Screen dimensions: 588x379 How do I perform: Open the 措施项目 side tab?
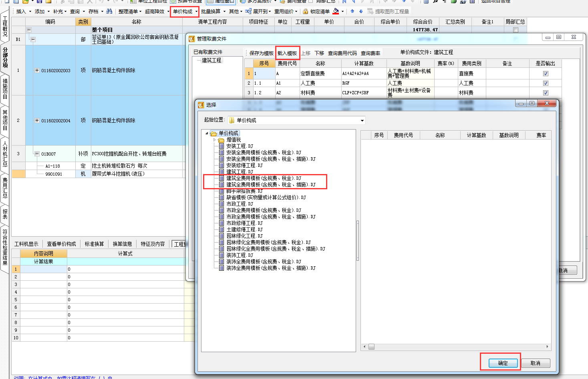[5, 89]
